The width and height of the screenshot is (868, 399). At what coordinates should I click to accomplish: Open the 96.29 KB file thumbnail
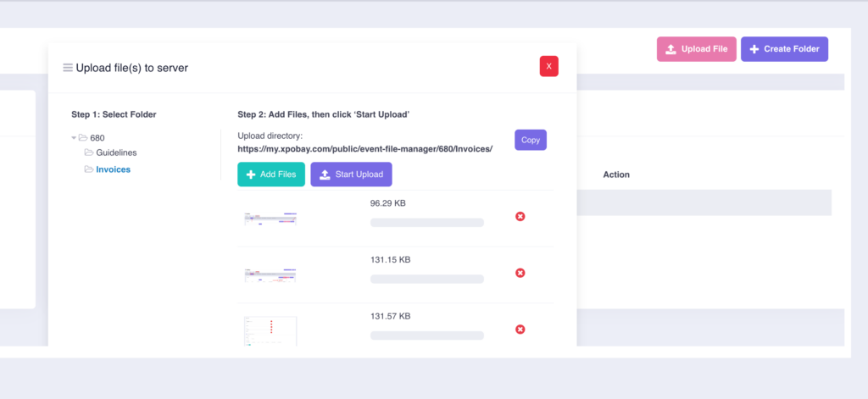pyautogui.click(x=270, y=219)
